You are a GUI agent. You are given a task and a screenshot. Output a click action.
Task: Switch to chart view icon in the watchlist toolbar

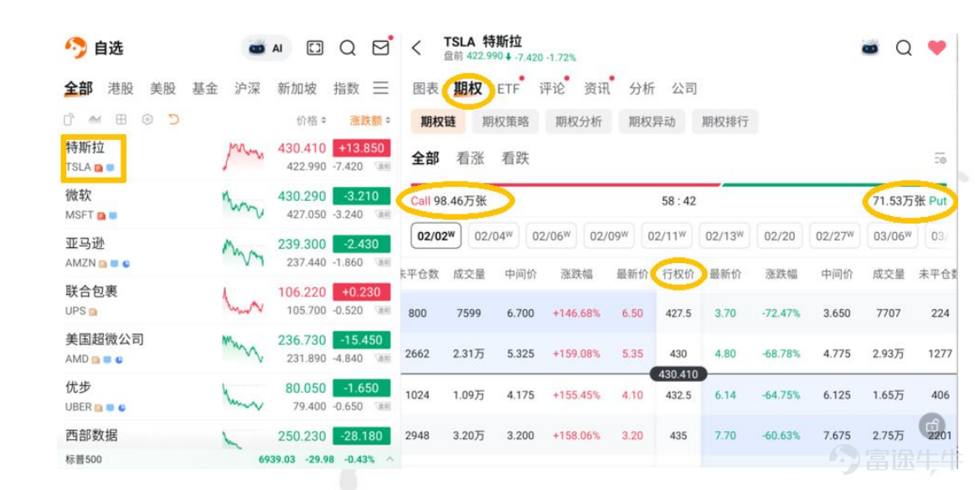tap(95, 120)
